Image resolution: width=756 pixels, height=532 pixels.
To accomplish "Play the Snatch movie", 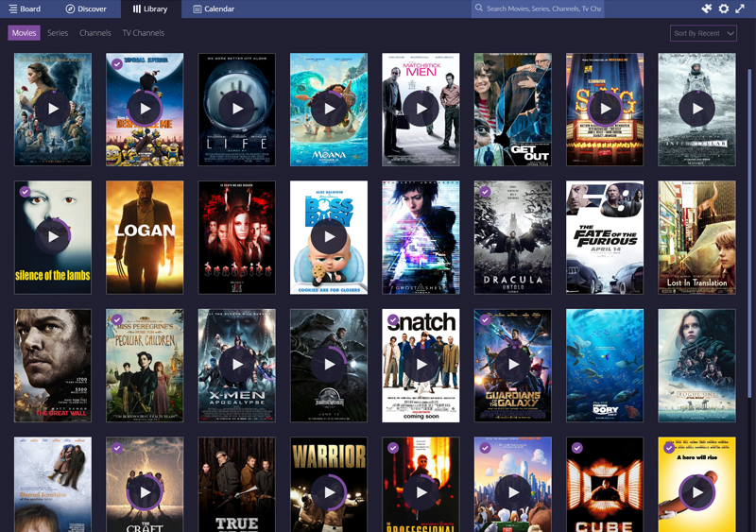I will (x=421, y=365).
